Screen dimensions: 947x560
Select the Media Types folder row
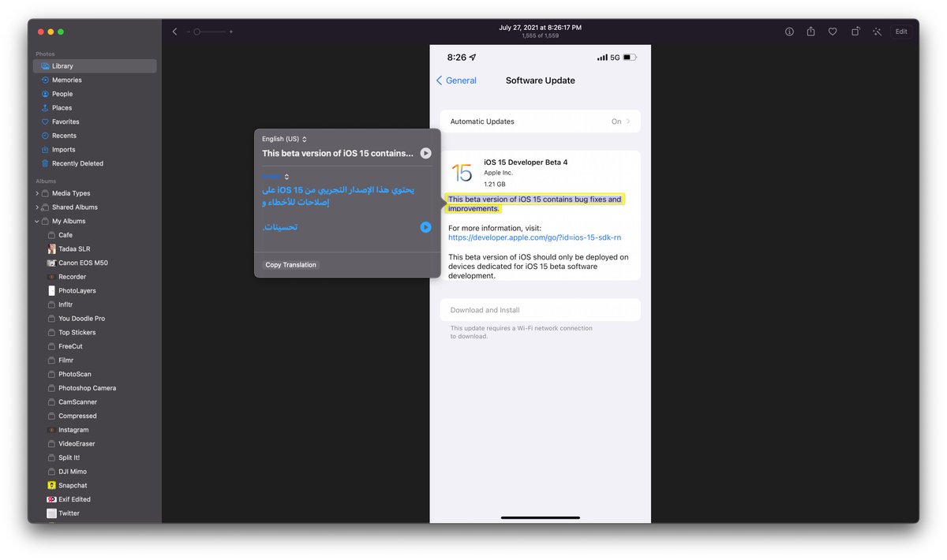pyautogui.click(x=95, y=193)
